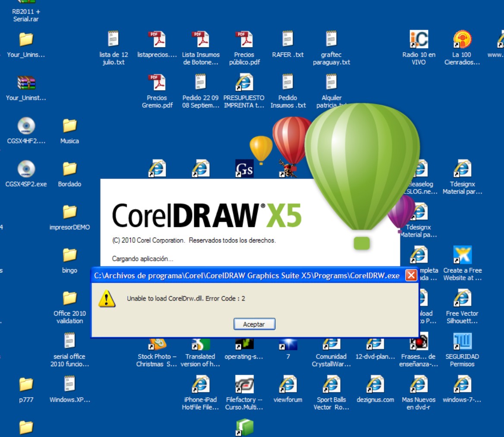Open the Create a Free Website shortcut
Viewport: 504px width, 437px height.
pos(462,256)
